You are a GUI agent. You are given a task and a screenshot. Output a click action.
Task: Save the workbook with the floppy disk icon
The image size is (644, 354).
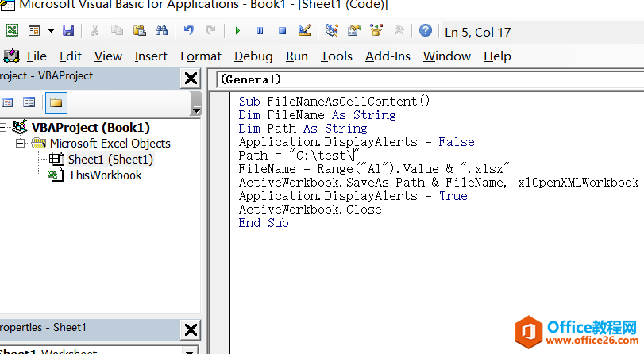(68, 31)
